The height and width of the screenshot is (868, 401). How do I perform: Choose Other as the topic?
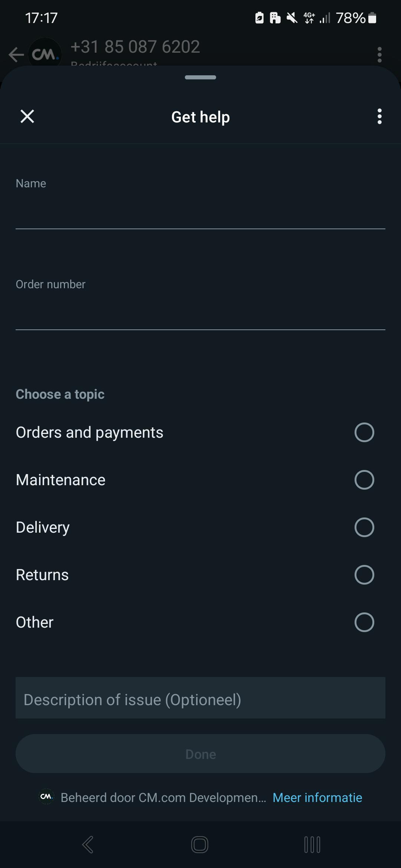(364, 622)
